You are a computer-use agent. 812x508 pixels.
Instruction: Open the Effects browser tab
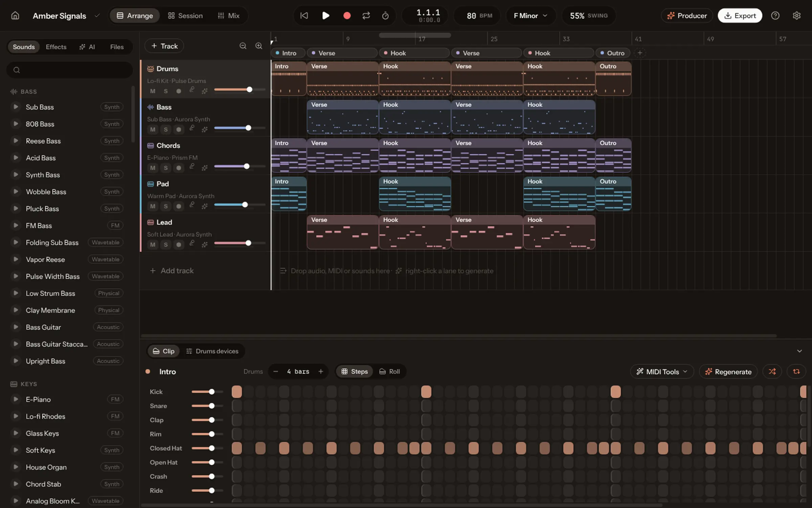tap(56, 47)
